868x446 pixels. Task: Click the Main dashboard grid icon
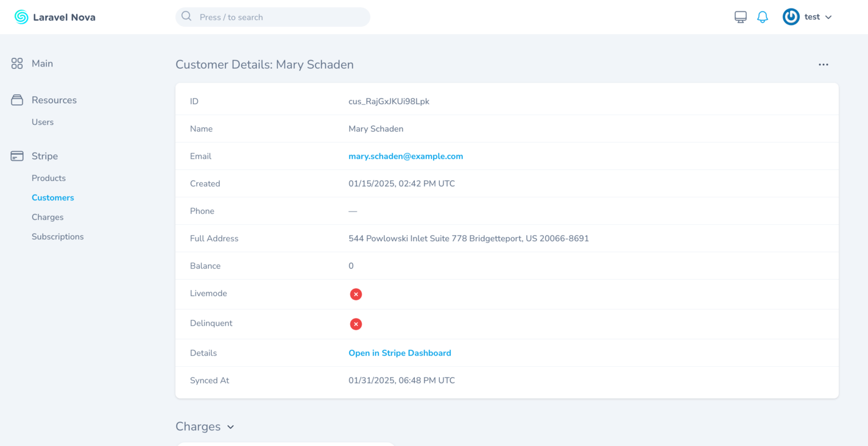(17, 63)
